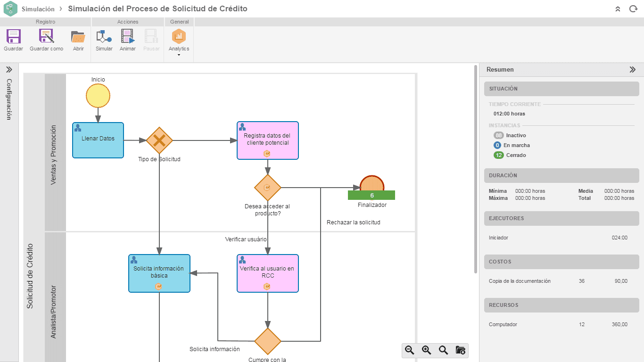Image resolution: width=644 pixels, height=362 pixels.
Task: Collapse the header with double-chevron up icon
Action: pos(618,9)
